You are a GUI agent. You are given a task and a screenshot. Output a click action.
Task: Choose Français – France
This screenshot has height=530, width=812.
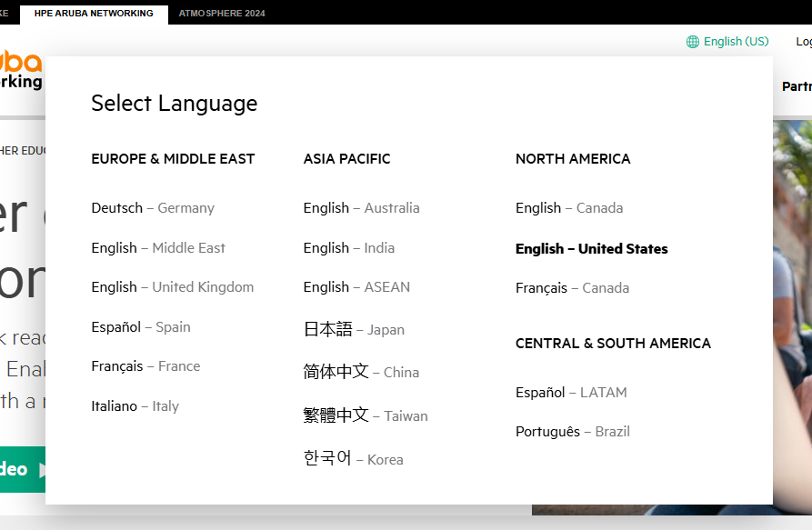pyautogui.click(x=145, y=365)
